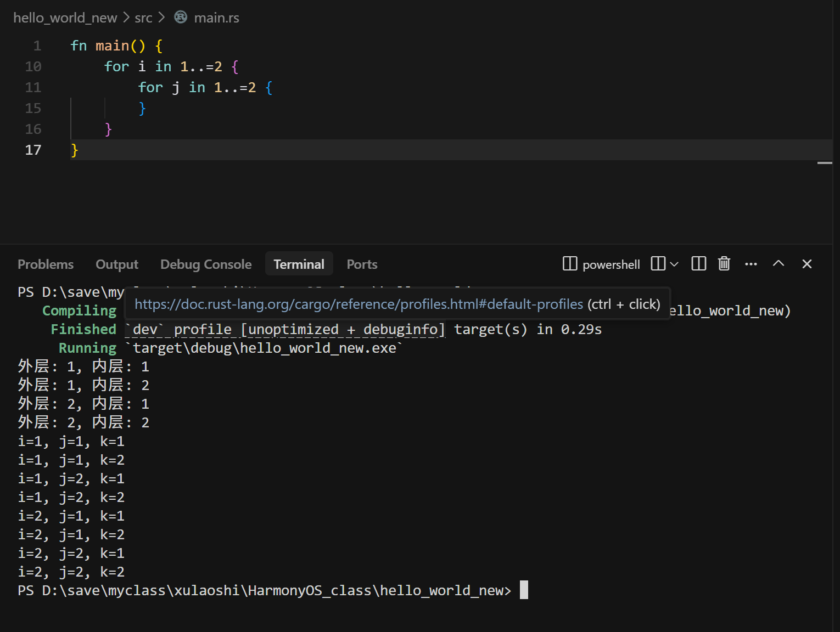
Task: Click line number 15 in the gutter
Action: [x=33, y=108]
